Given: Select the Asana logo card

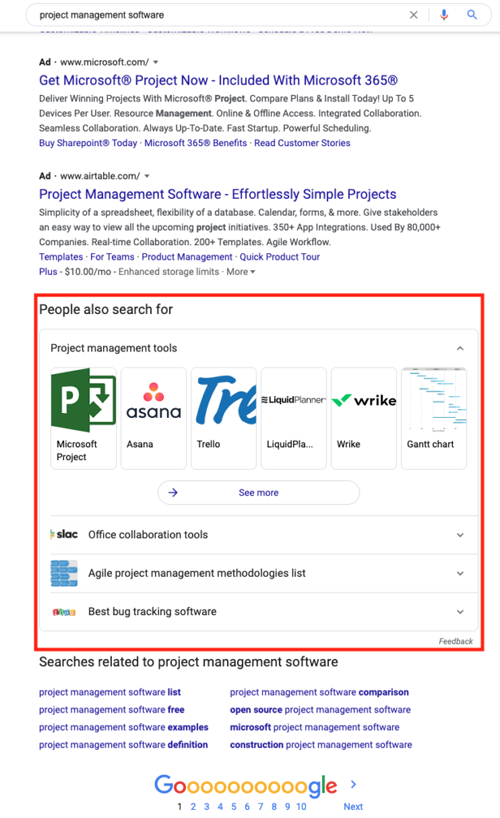Looking at the screenshot, I should pos(153,418).
